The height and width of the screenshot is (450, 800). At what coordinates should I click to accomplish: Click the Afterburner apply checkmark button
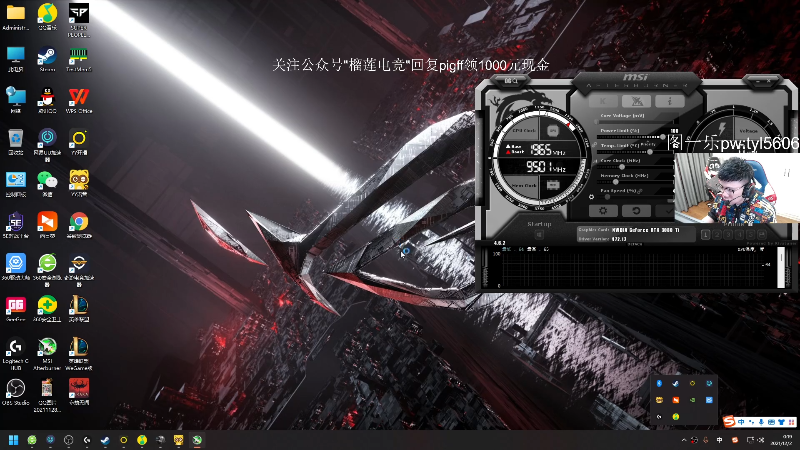click(665, 211)
